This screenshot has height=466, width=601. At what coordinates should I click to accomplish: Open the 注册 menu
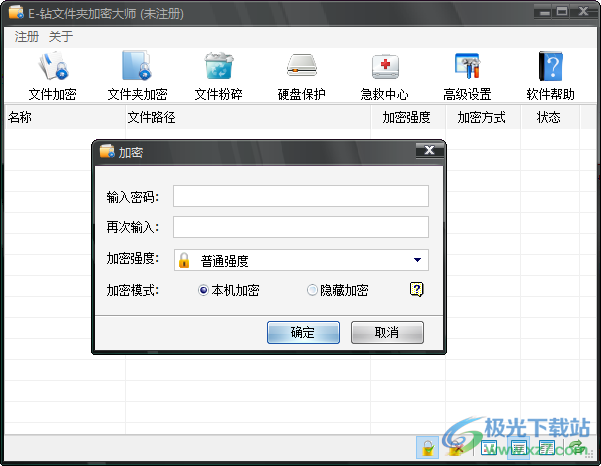point(27,37)
